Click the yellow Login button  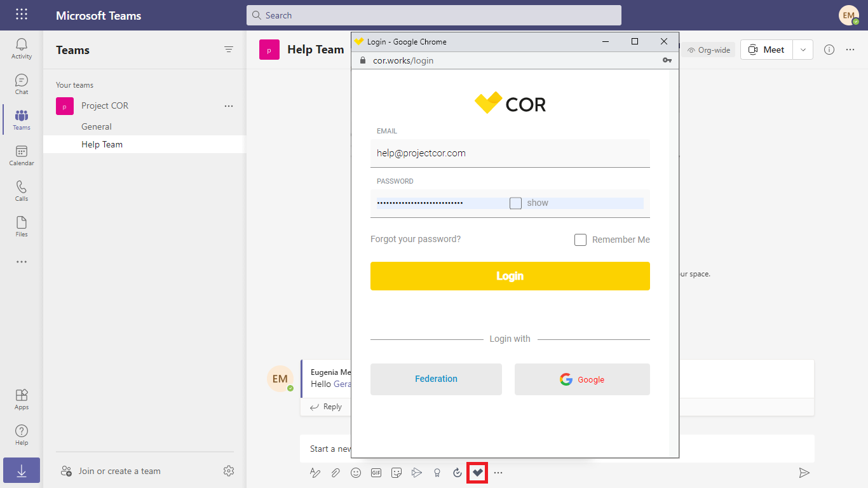coord(510,276)
